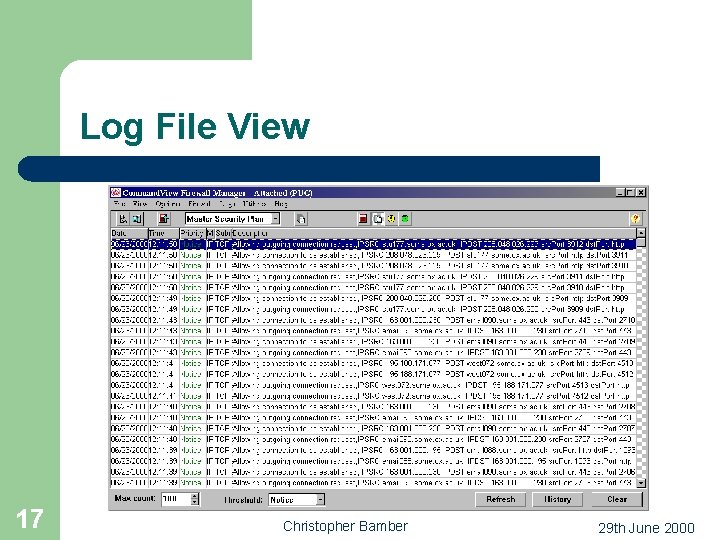720x540 pixels.
Task: Decrease Max count with the down arrow
Action: (x=195, y=502)
